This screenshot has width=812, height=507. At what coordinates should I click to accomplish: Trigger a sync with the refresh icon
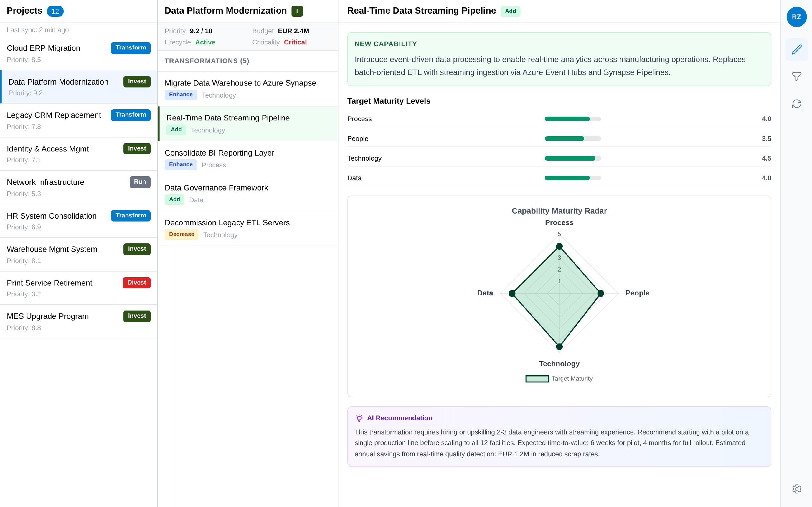tap(797, 103)
